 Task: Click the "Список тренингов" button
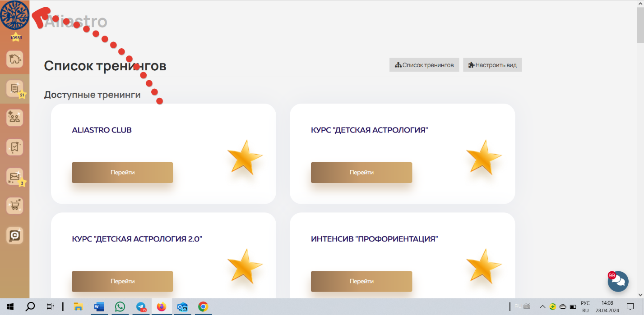(424, 65)
